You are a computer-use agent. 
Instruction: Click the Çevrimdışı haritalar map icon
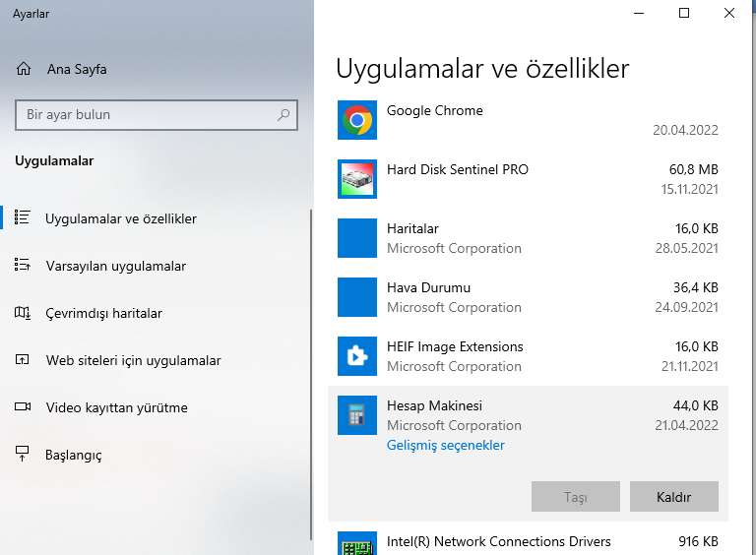[23, 313]
